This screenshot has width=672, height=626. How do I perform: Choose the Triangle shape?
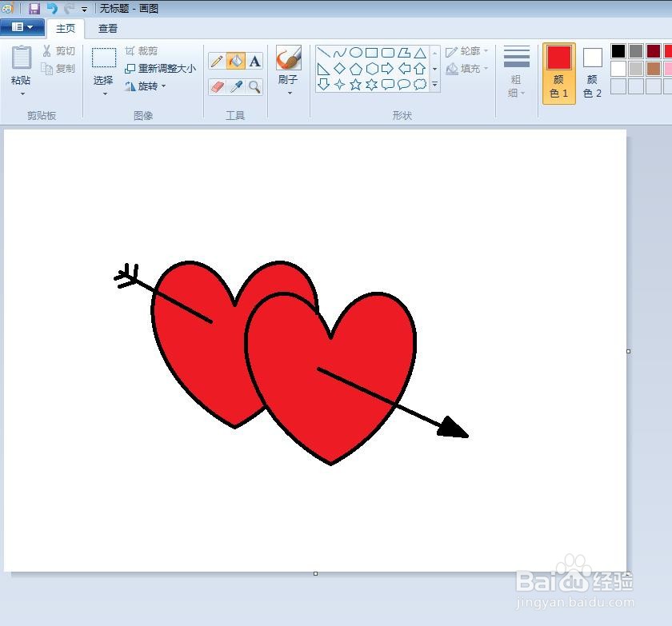coord(420,53)
